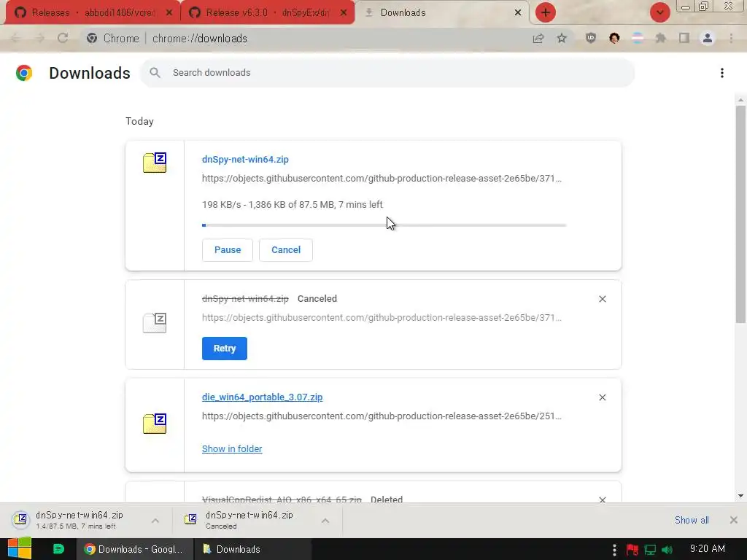Click the browser back arrow

[x=16, y=38]
